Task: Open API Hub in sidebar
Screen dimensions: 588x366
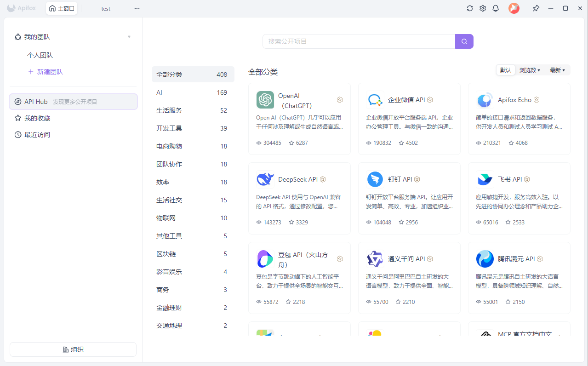Action: pos(74,102)
